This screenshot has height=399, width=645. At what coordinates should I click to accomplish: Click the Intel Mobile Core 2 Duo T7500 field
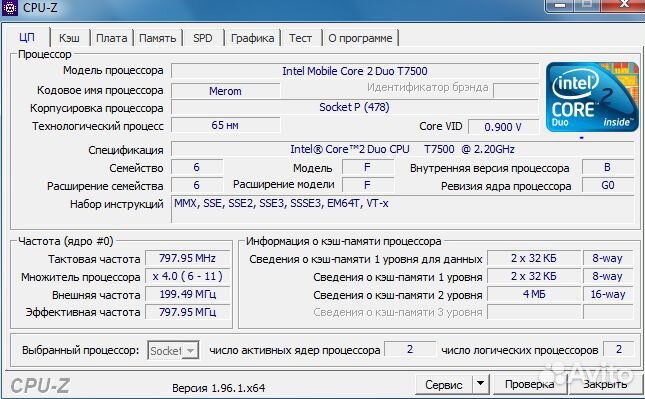355,71
